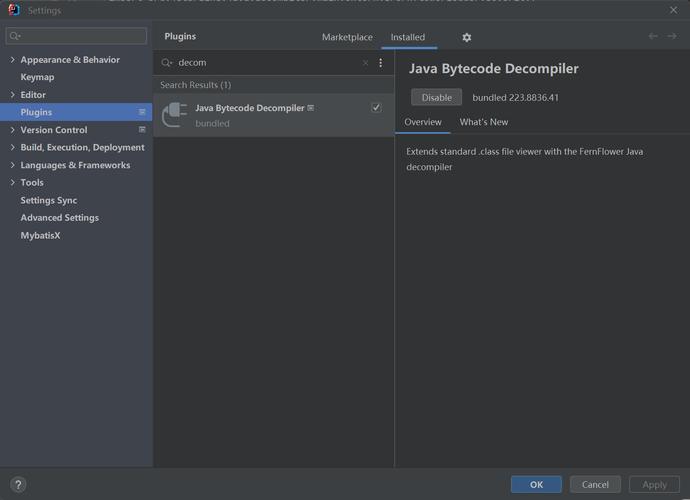Image resolution: width=690 pixels, height=500 pixels.
Task: Switch to the Marketplace tab
Action: click(347, 37)
